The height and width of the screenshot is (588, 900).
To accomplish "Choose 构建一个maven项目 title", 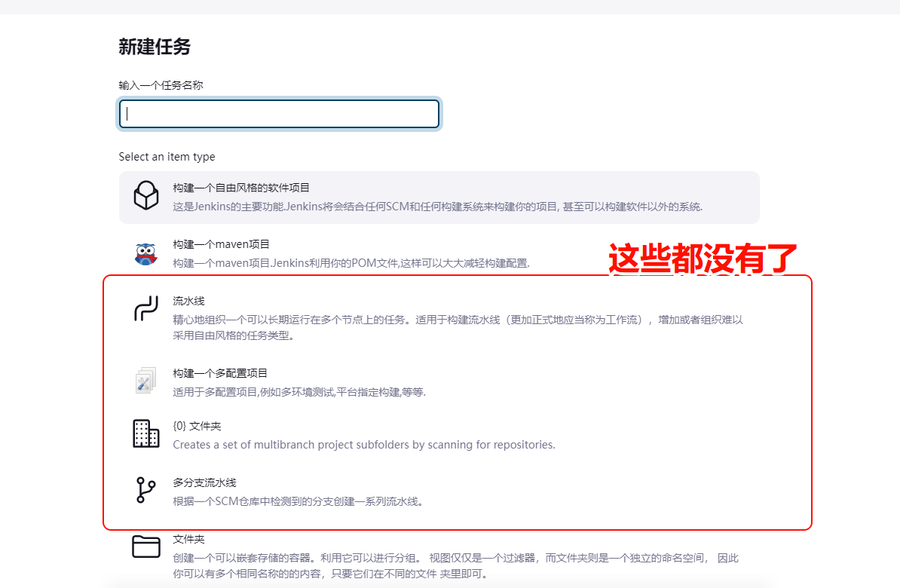I will point(221,244).
